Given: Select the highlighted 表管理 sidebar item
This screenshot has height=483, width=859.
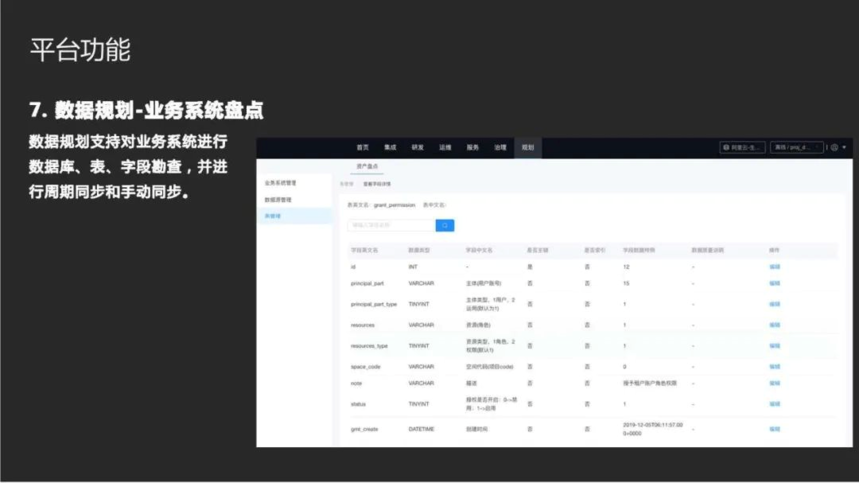Looking at the screenshot, I should 294,216.
